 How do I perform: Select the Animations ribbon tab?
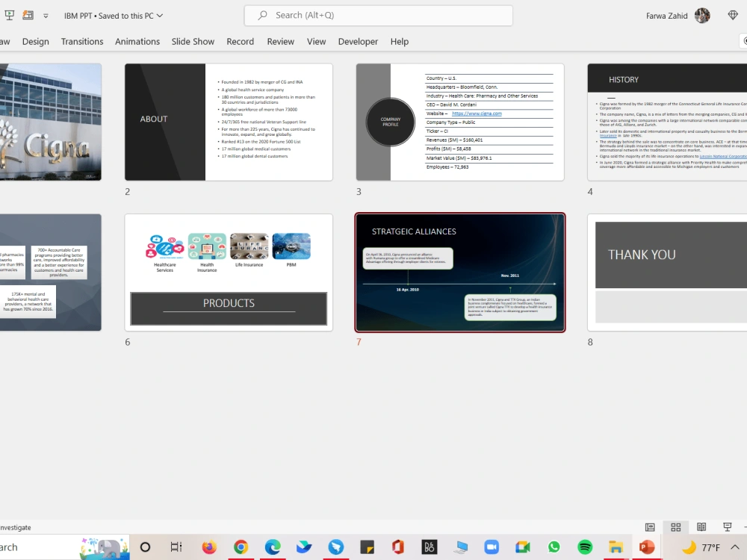click(x=137, y=42)
